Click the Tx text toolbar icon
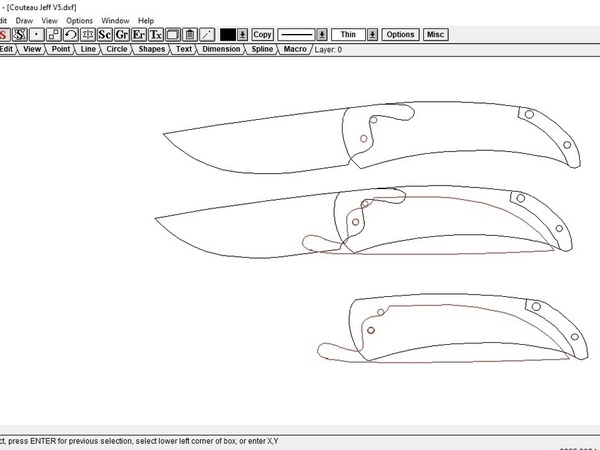This screenshot has height=450, width=600. click(156, 34)
